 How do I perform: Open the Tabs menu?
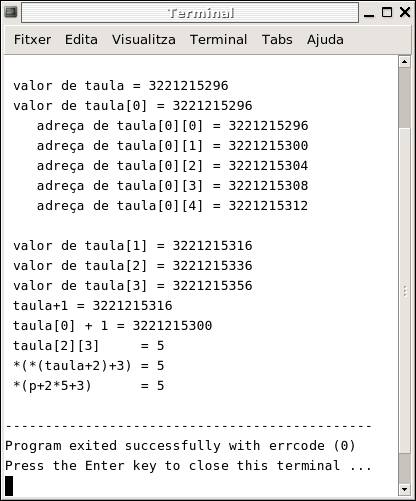pos(277,40)
